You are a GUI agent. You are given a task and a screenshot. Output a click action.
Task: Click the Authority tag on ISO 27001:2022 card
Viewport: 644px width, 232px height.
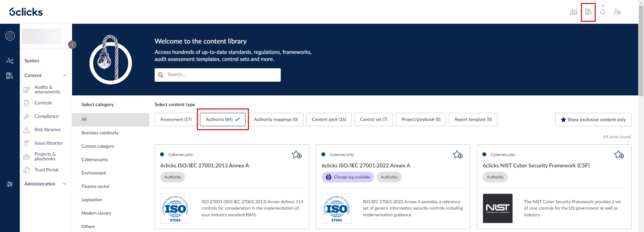[x=389, y=177]
